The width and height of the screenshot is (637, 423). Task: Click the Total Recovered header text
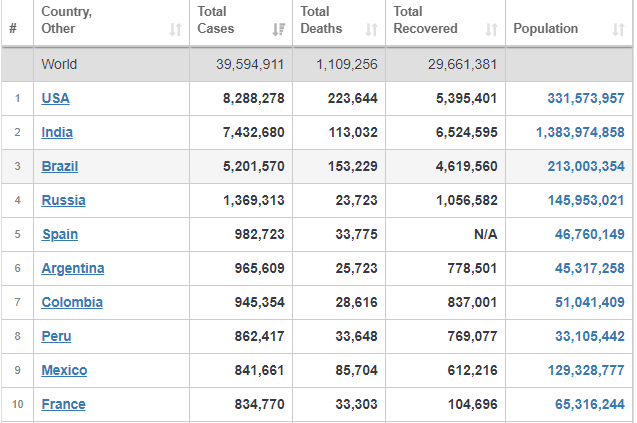tap(425, 20)
